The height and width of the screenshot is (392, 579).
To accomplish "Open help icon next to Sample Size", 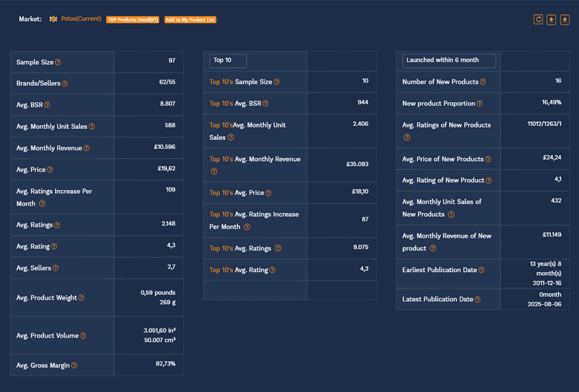I will [x=58, y=62].
